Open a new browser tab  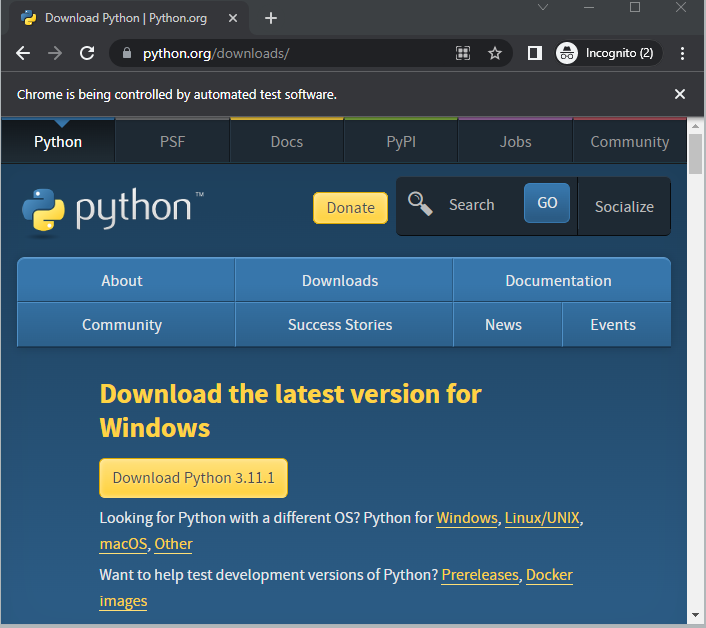tap(271, 18)
